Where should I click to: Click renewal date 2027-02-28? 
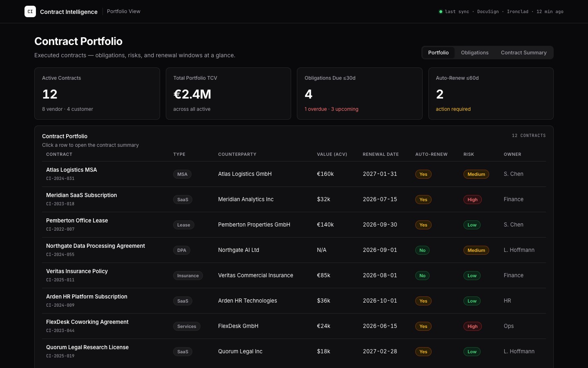coord(380,352)
